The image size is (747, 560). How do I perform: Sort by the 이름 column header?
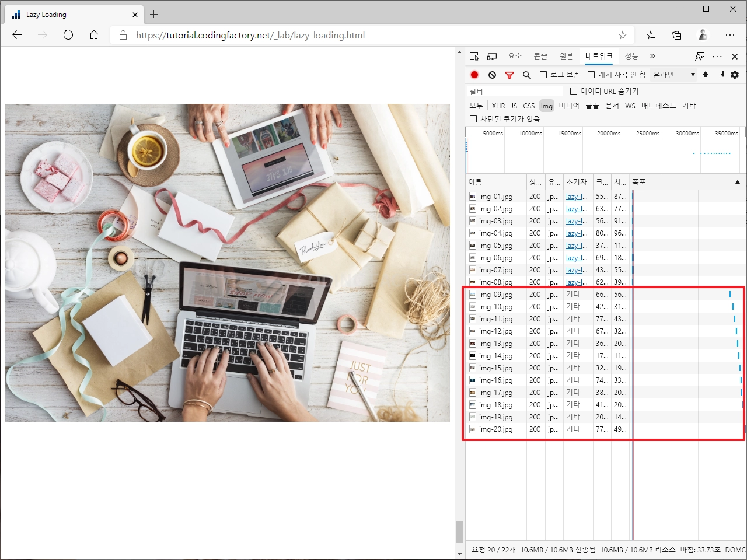click(496, 182)
